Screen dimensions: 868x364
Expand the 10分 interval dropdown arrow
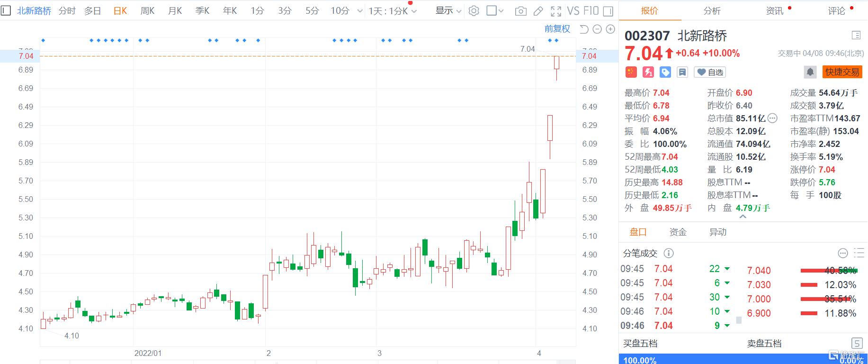(360, 11)
